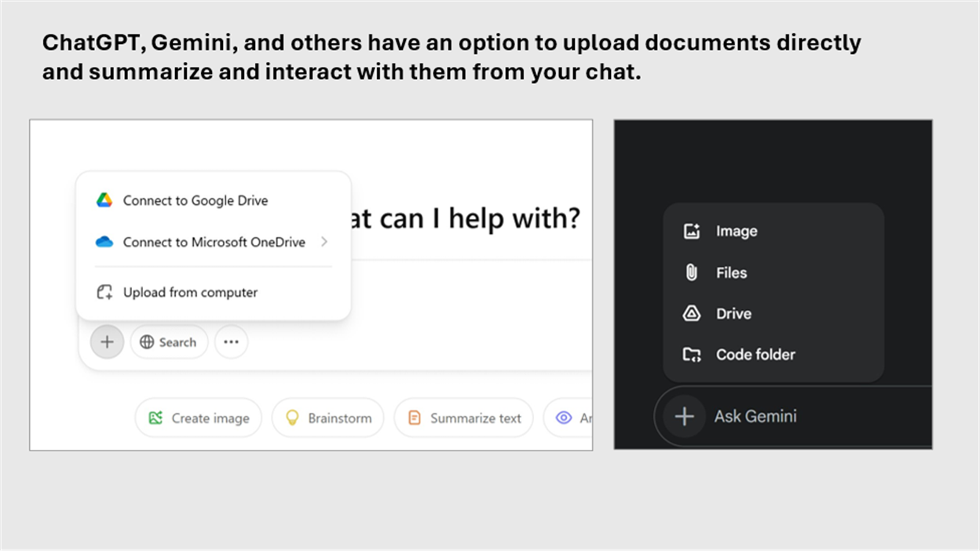Click the Create image icon

coord(156,418)
